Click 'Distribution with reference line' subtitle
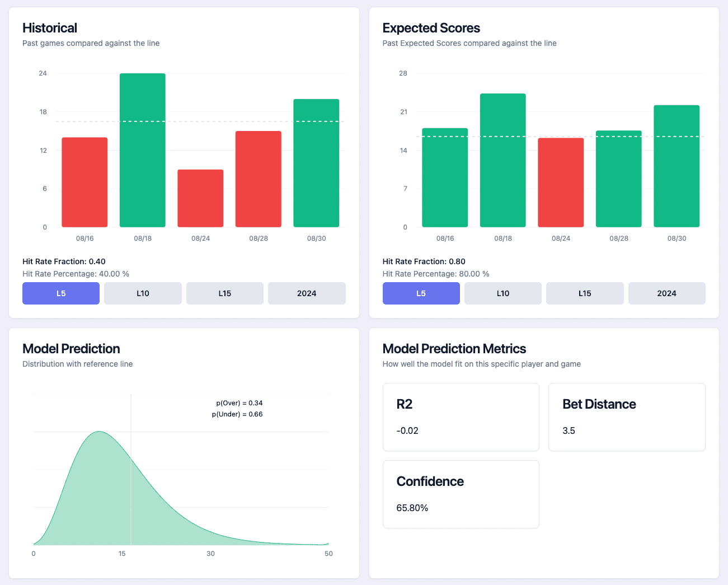 78,364
